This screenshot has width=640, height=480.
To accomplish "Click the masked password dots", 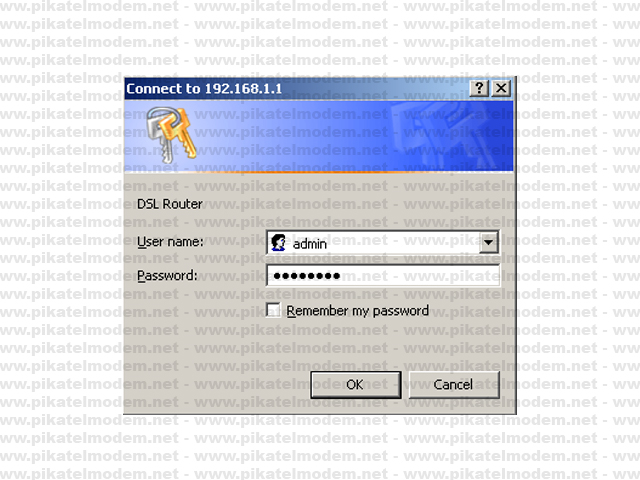I will (307, 276).
